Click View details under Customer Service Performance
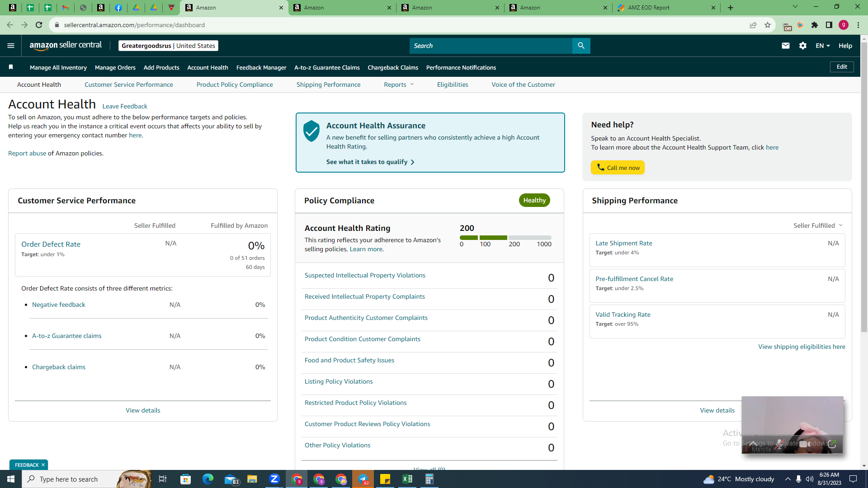 click(x=143, y=410)
